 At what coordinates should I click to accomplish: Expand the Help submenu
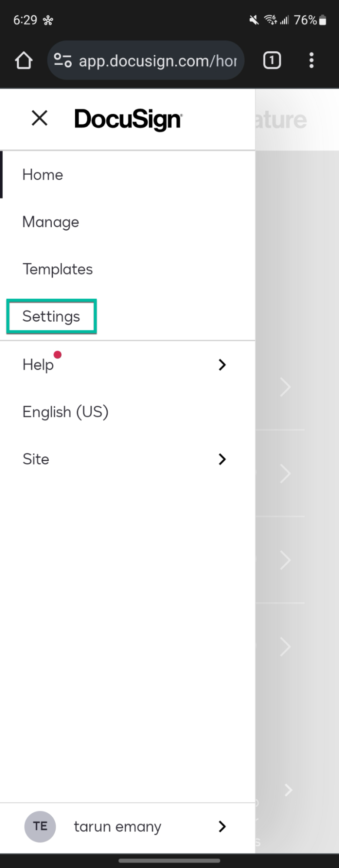pos(222,365)
